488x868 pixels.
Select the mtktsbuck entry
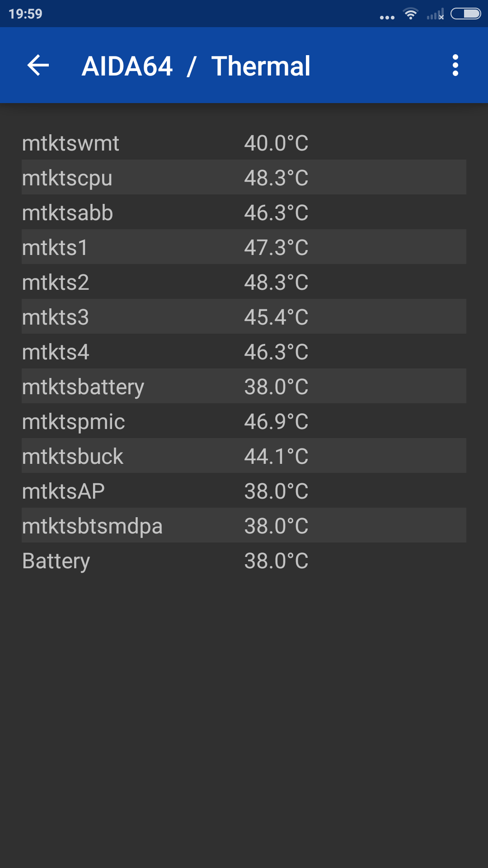tap(244, 456)
